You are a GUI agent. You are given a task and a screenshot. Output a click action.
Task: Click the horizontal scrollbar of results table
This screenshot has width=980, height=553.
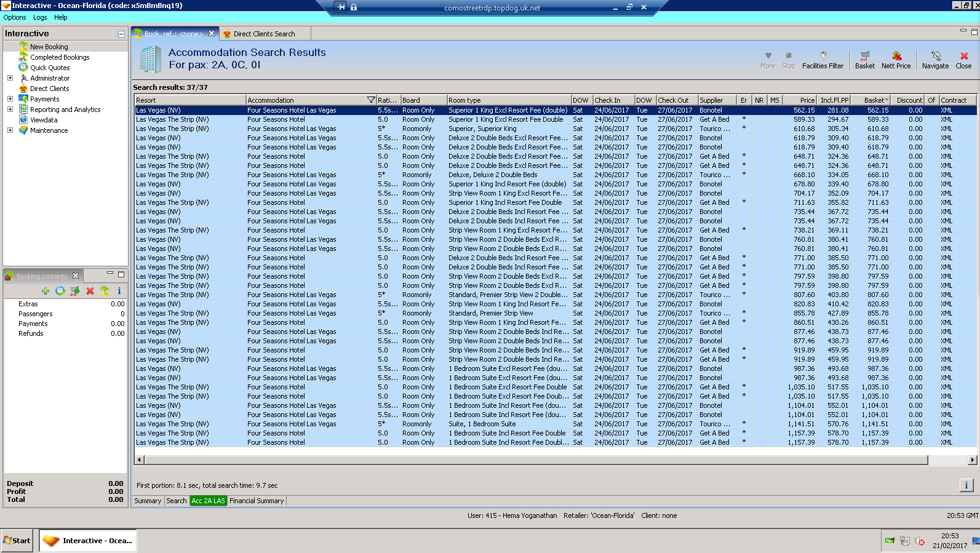(536, 460)
